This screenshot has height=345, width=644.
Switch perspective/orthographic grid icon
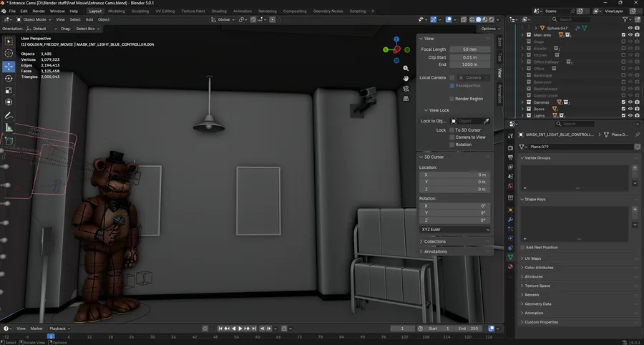click(x=406, y=99)
